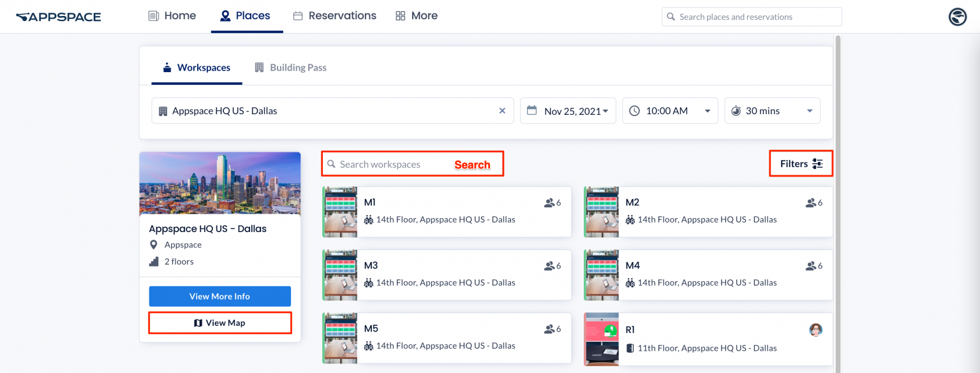Click the clock icon in time field
980x373 pixels.
coord(634,111)
